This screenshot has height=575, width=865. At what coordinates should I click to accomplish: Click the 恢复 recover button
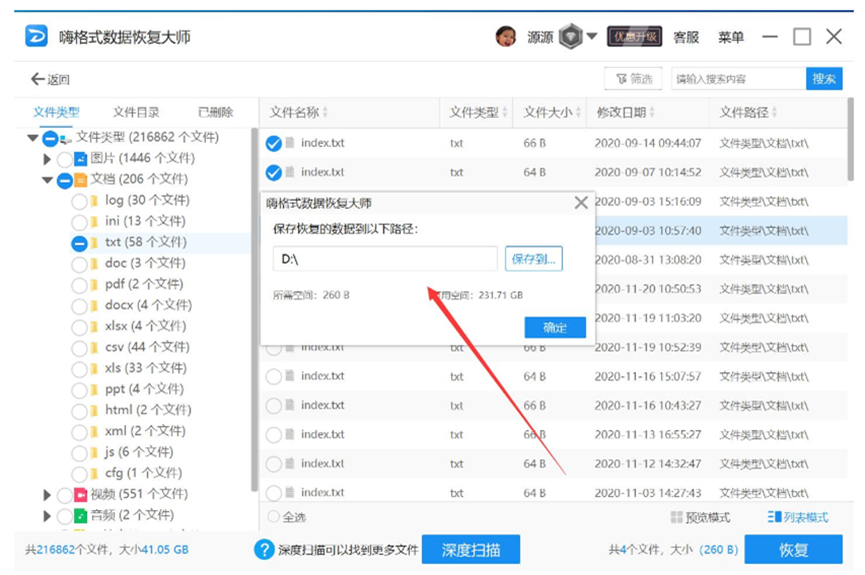coord(793,550)
